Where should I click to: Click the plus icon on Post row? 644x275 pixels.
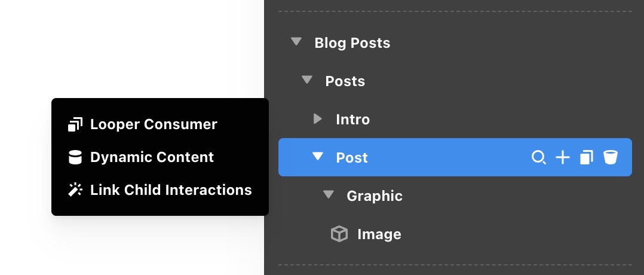(x=563, y=158)
